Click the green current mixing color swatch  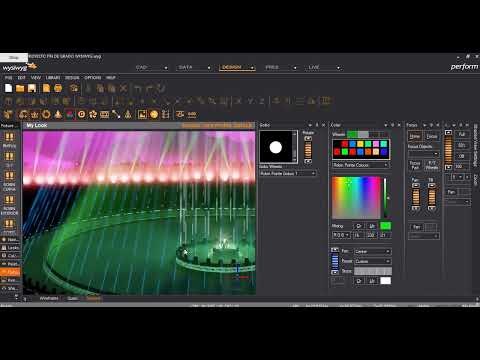pyautogui.click(x=385, y=226)
